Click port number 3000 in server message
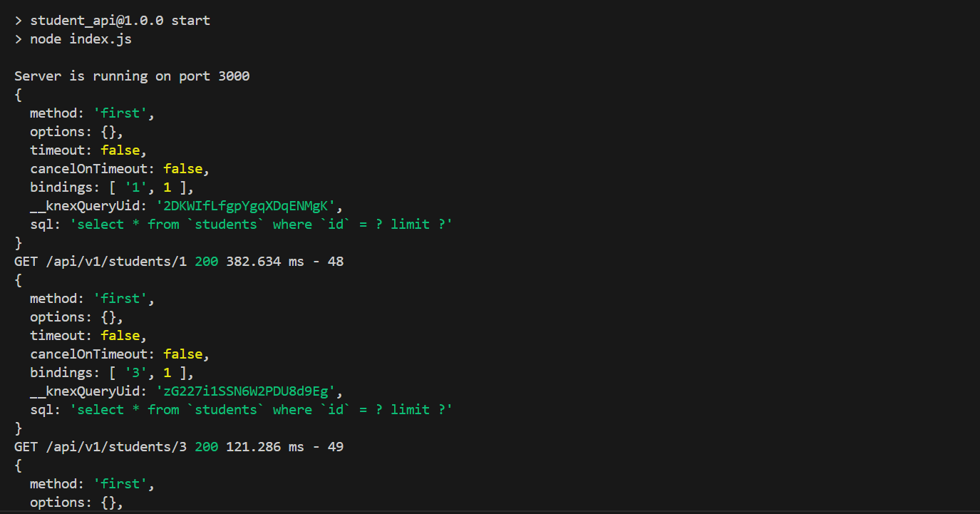This screenshot has height=514, width=980. [234, 76]
